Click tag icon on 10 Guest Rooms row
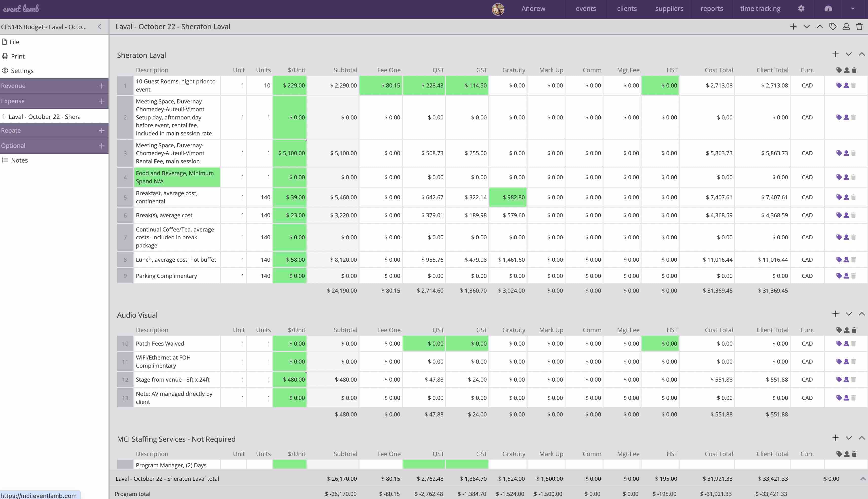This screenshot has height=499, width=868. [839, 85]
